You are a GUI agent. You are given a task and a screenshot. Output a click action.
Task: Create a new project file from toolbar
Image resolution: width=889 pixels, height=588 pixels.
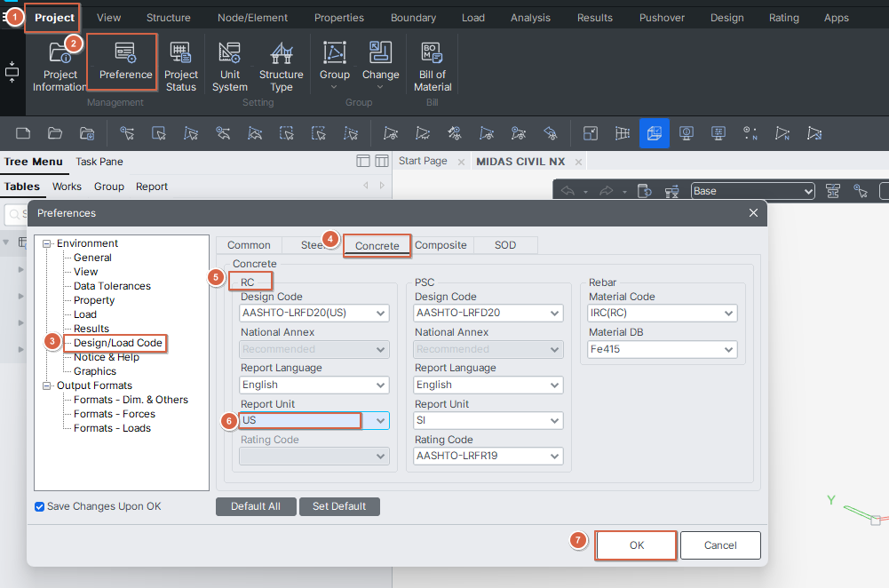click(23, 133)
